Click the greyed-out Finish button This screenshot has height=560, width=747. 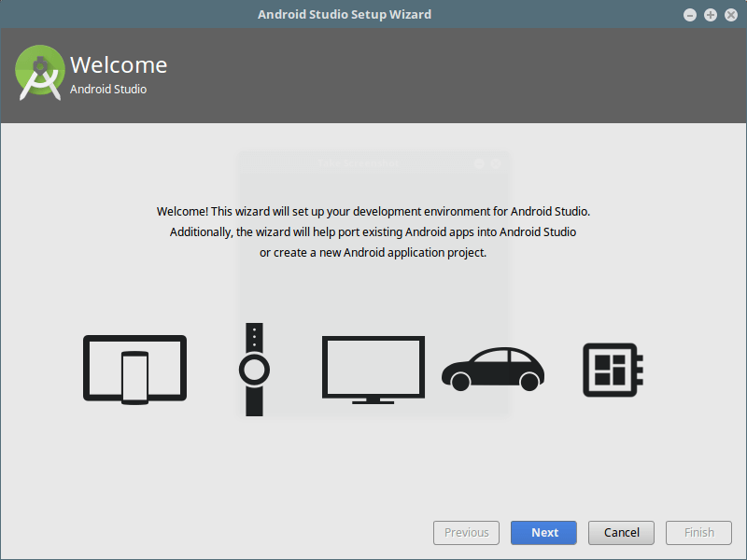pos(699,533)
